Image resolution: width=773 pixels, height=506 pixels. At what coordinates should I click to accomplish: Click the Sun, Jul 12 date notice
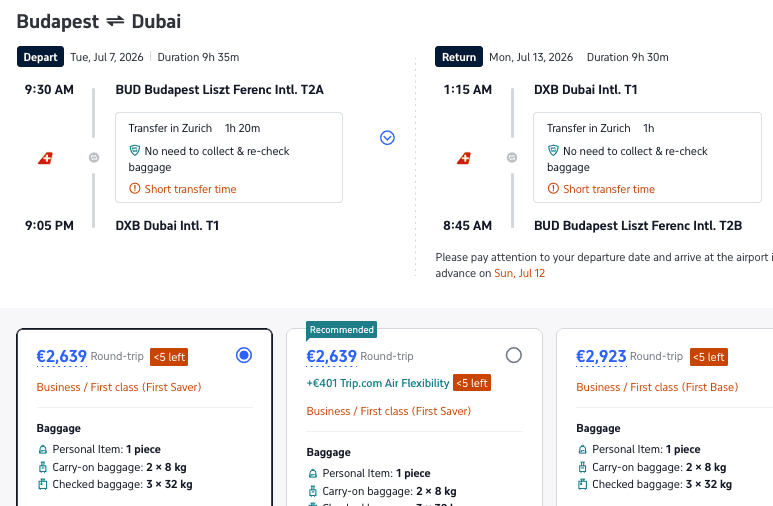click(x=519, y=273)
